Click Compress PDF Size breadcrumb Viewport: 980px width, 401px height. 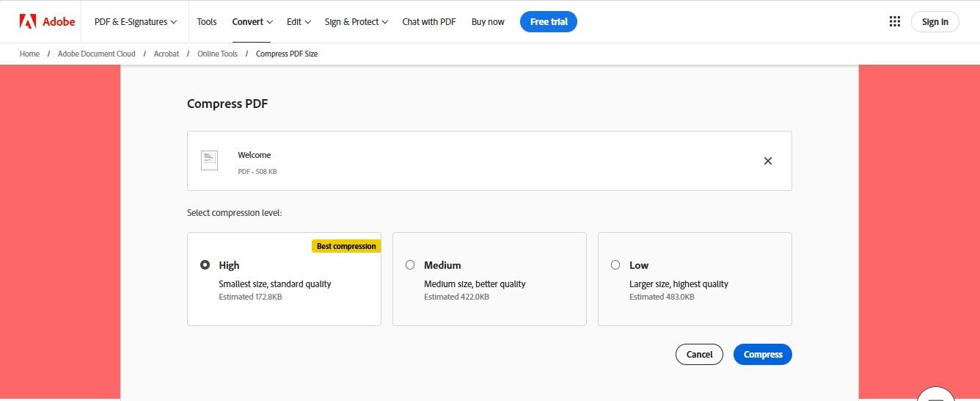(x=287, y=54)
